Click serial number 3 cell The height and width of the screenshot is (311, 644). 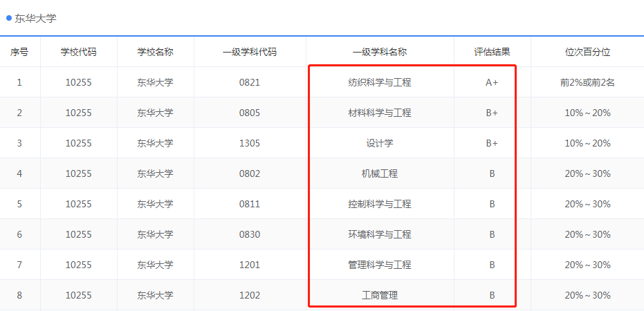click(x=19, y=143)
